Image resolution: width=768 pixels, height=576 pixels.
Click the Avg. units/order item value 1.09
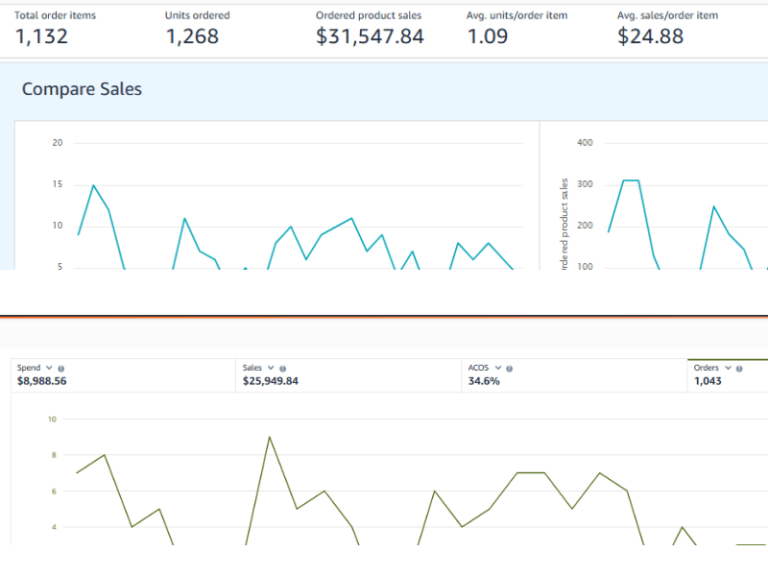tap(487, 36)
